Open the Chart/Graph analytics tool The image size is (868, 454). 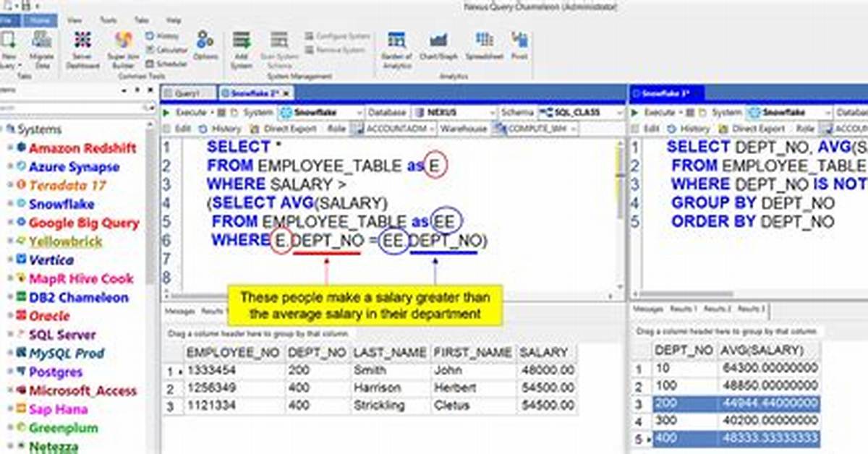click(438, 45)
